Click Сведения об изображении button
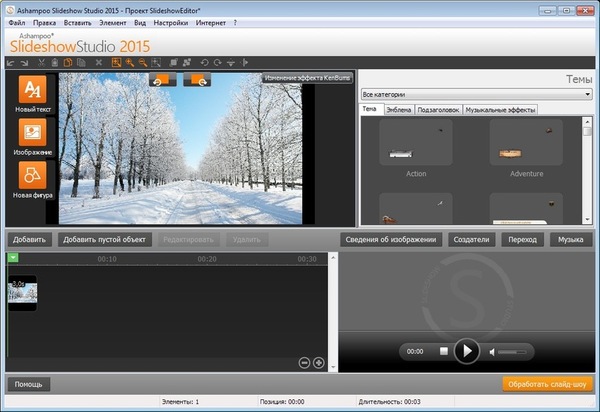600x412 pixels. coord(391,240)
